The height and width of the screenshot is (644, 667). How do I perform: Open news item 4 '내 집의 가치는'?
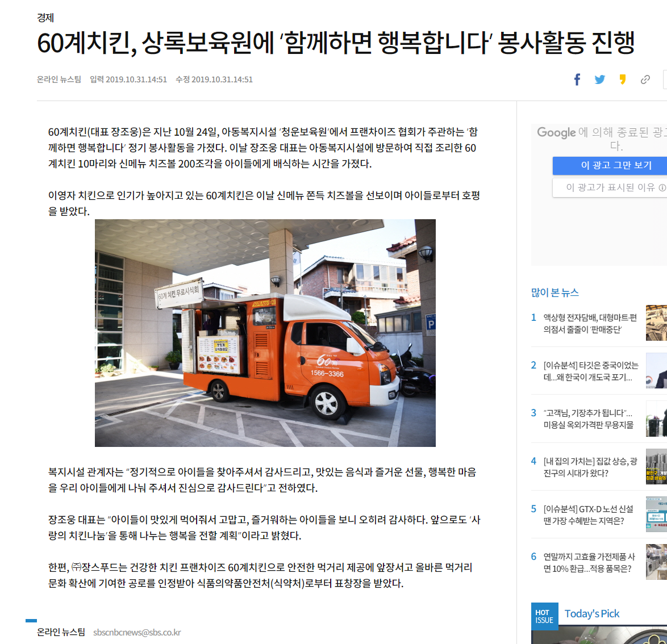(x=590, y=467)
